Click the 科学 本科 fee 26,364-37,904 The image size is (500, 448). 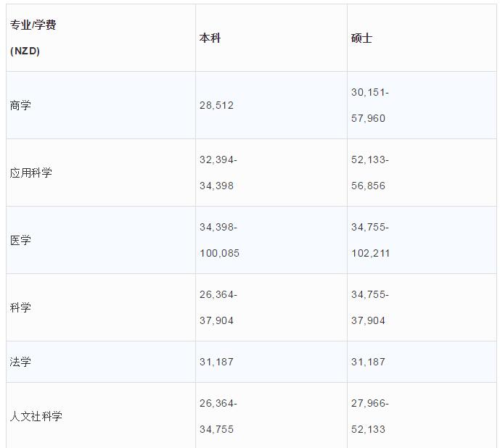click(x=218, y=307)
